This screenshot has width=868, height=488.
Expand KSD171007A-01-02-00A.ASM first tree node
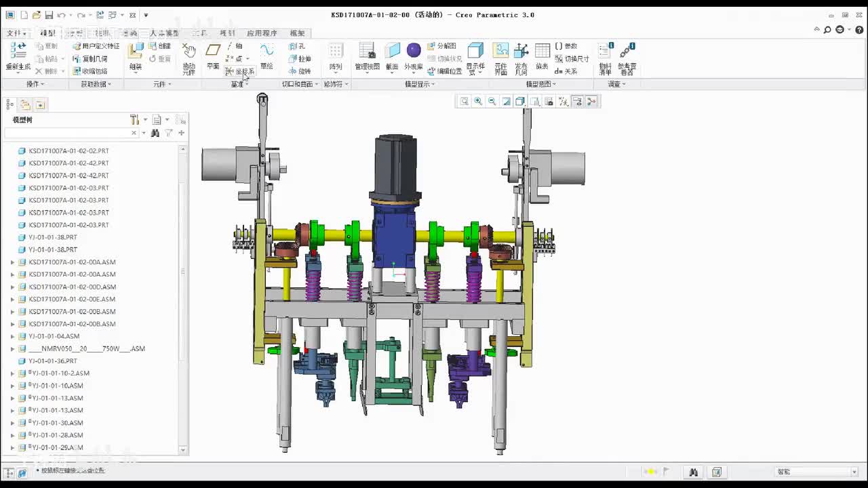(x=12, y=262)
